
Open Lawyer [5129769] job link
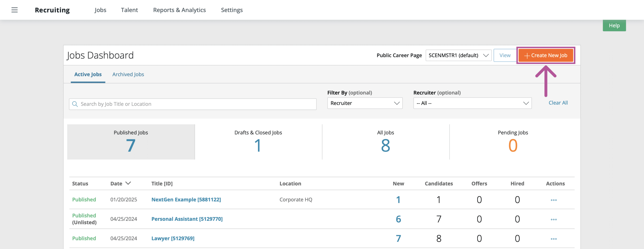tap(173, 238)
